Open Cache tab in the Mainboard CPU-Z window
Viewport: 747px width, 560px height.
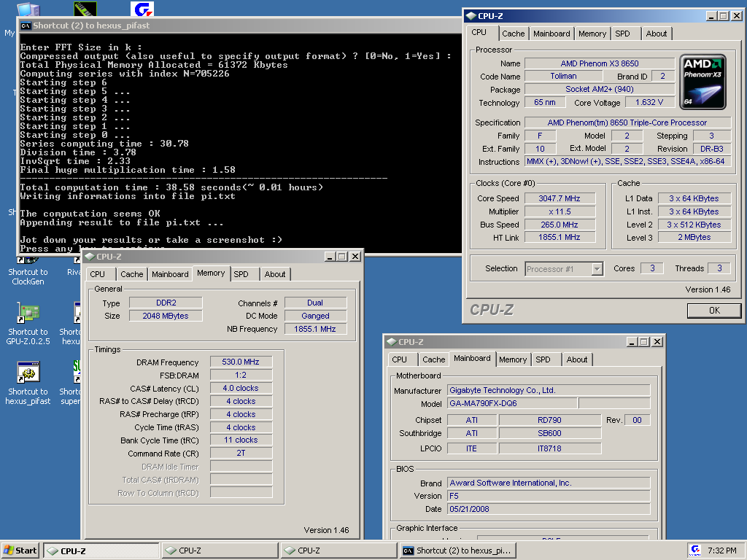(x=433, y=359)
